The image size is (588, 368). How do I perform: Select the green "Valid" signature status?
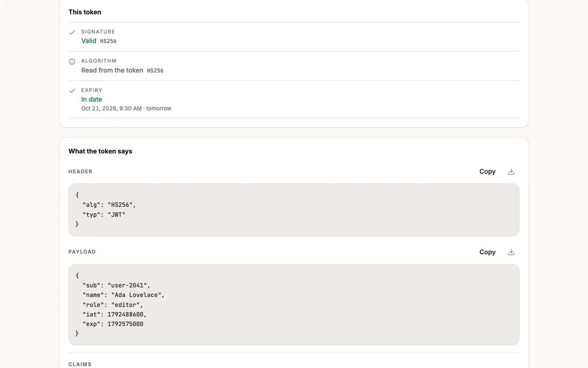pos(89,41)
